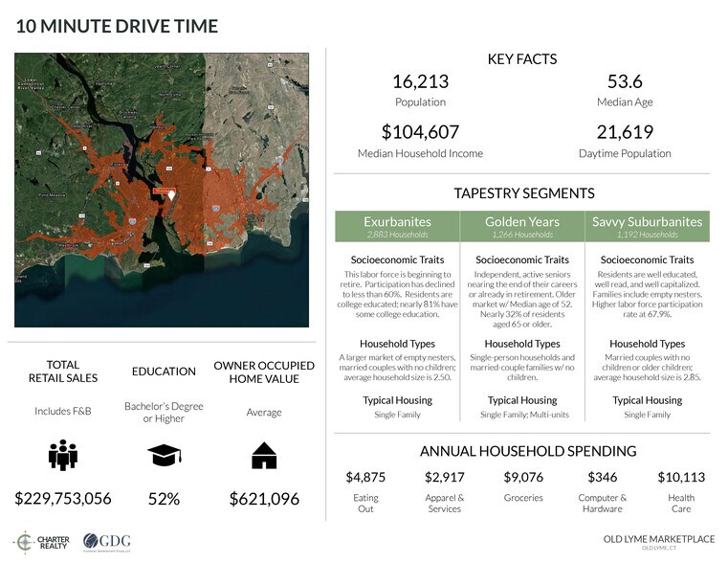
Task: Select the Exurbanites segment header
Action: (x=396, y=226)
